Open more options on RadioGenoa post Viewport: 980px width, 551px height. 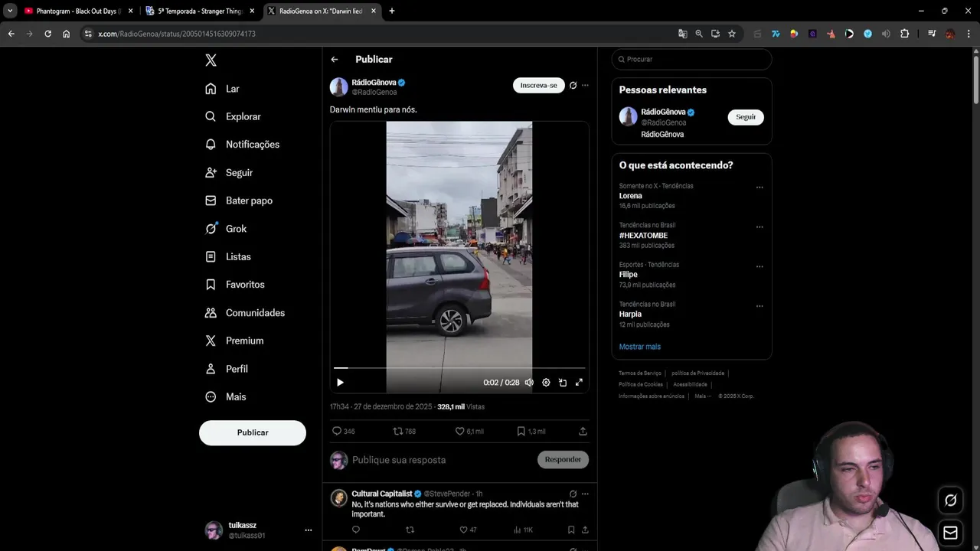(585, 85)
